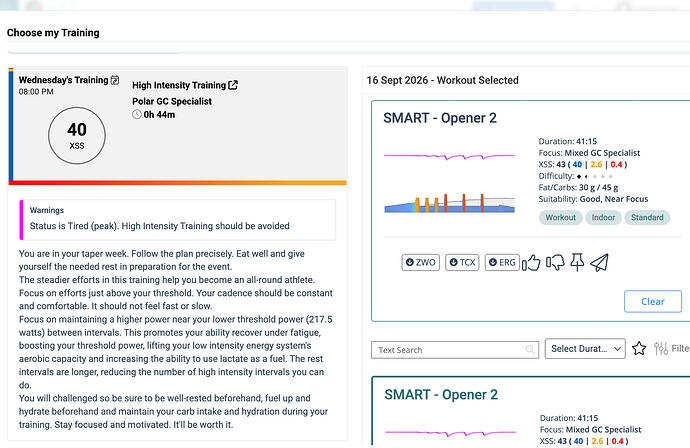The width and height of the screenshot is (690, 448).
Task: Give the selected workout a thumbs up
Action: (531, 263)
